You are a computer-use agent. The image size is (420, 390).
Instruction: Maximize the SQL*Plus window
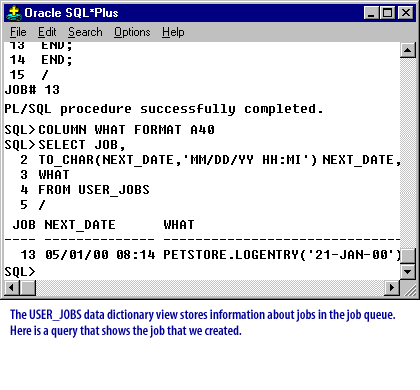pos(388,13)
